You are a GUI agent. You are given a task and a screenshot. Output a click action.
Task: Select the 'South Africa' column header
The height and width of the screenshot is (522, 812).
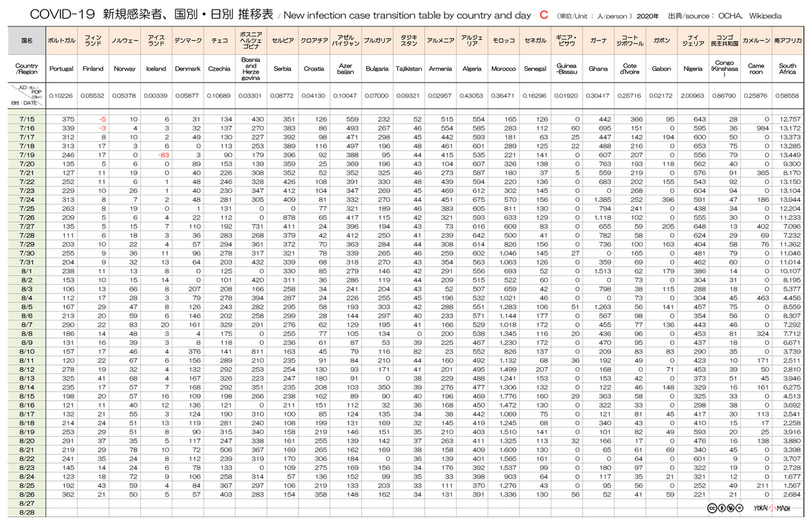pyautogui.click(x=788, y=68)
